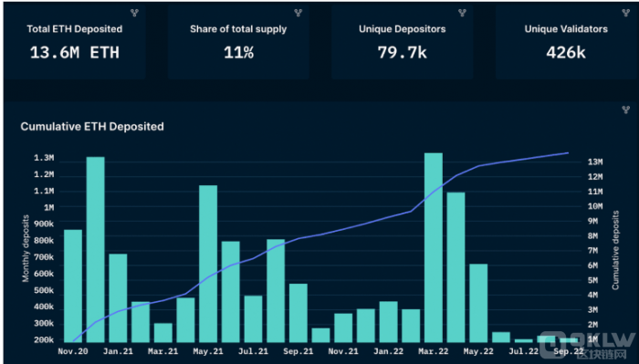639x364 pixels.
Task: Click the 79.7k Unique Depositors figure
Action: click(403, 53)
